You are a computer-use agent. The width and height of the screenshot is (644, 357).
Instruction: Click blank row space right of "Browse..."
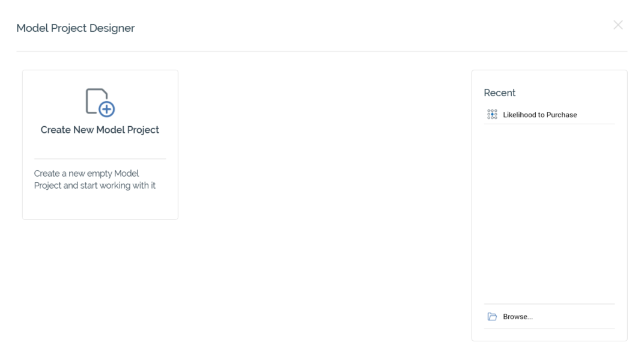coord(577,317)
